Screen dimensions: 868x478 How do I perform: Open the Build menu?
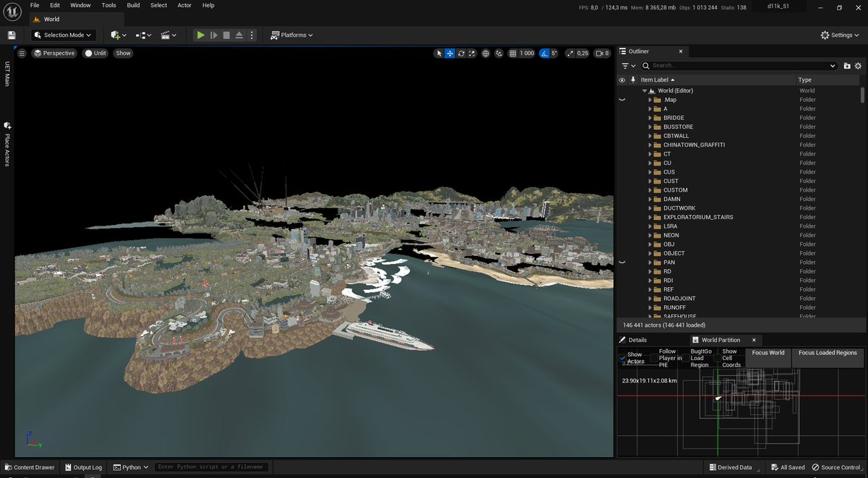point(133,5)
